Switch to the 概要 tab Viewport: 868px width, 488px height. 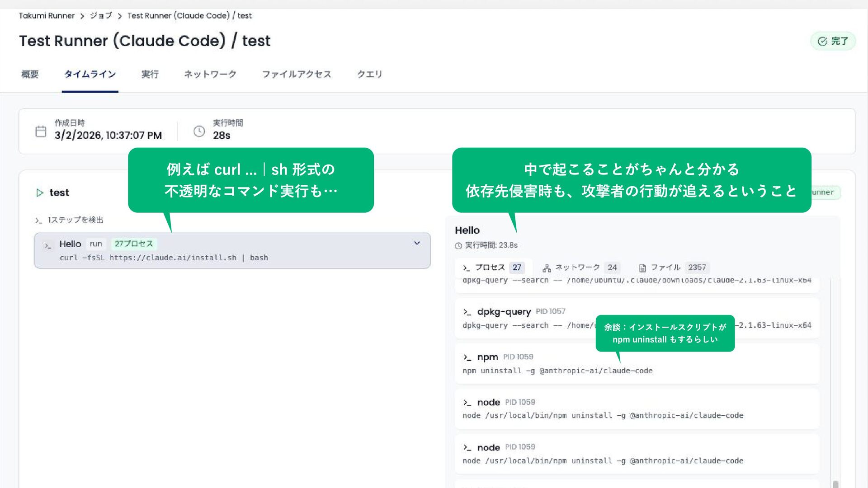pos(30,75)
